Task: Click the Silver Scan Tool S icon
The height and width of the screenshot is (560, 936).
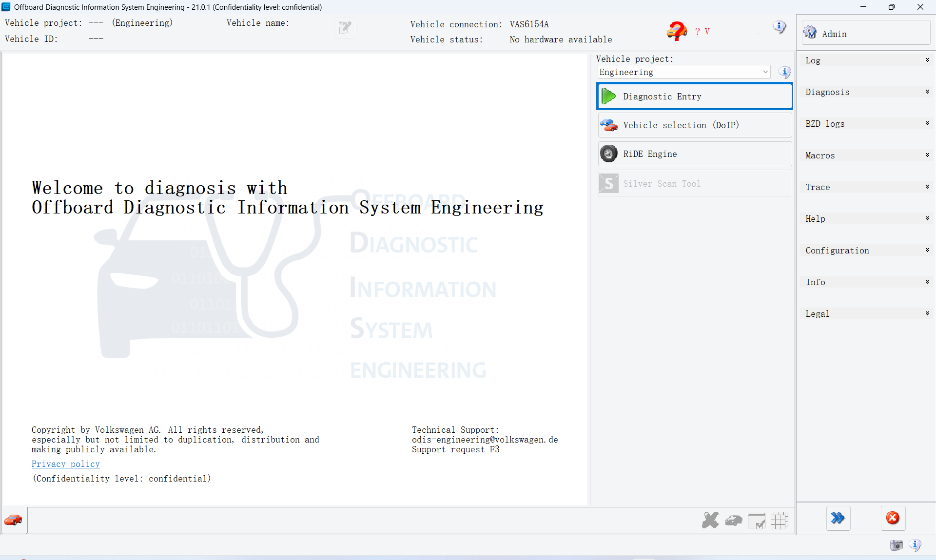Action: click(x=608, y=183)
